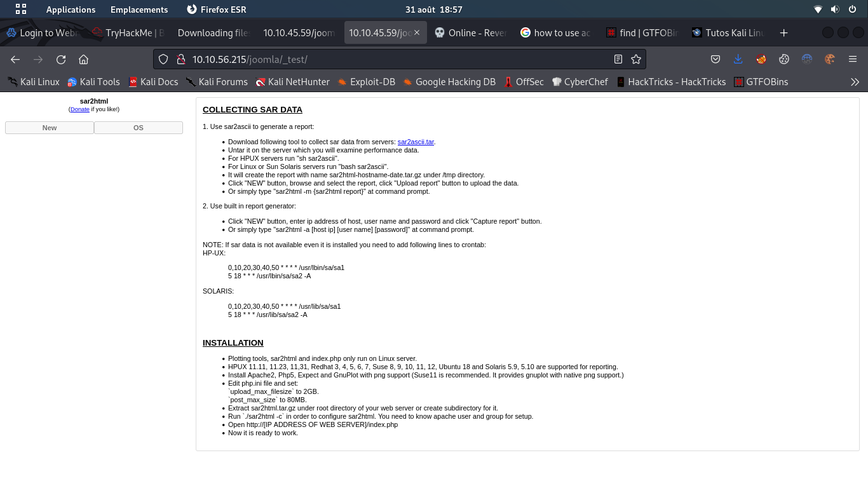
Task: Click the FoxyProxy extension icon
Action: (761, 58)
